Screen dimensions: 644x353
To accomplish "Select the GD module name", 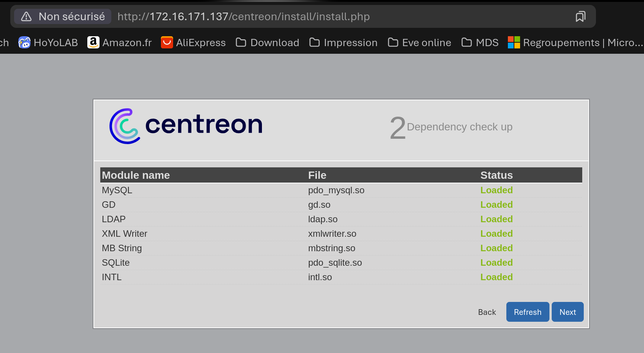I will 109,205.
